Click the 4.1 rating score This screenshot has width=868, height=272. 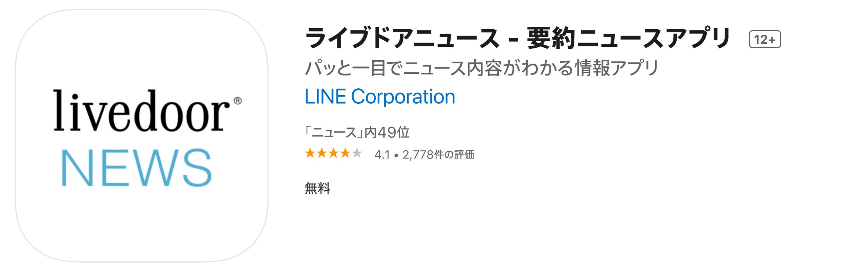click(382, 155)
